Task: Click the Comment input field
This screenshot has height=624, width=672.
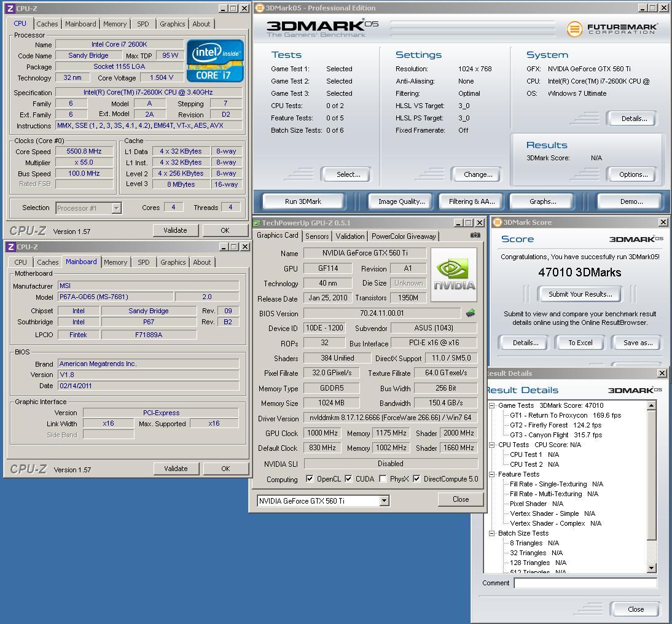Action: tap(585, 583)
